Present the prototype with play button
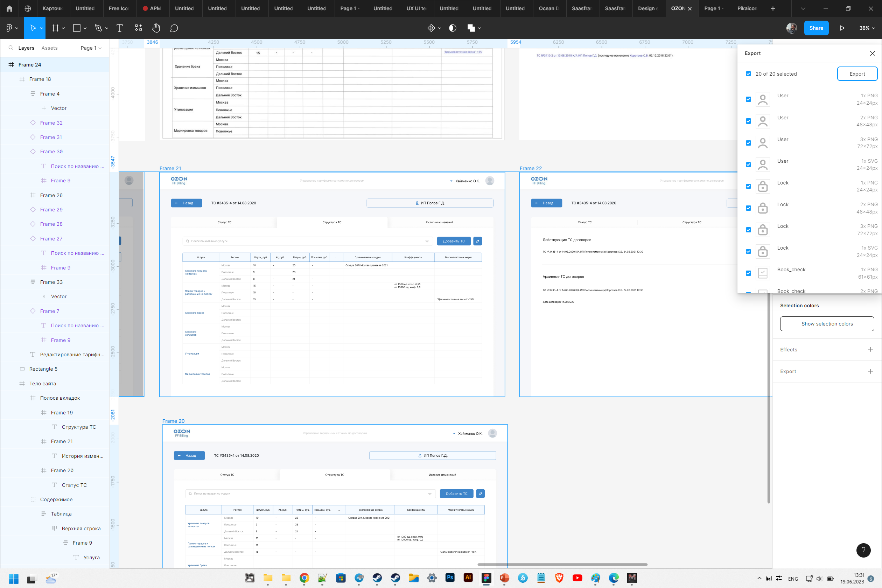Image resolution: width=882 pixels, height=588 pixels. (x=842, y=28)
